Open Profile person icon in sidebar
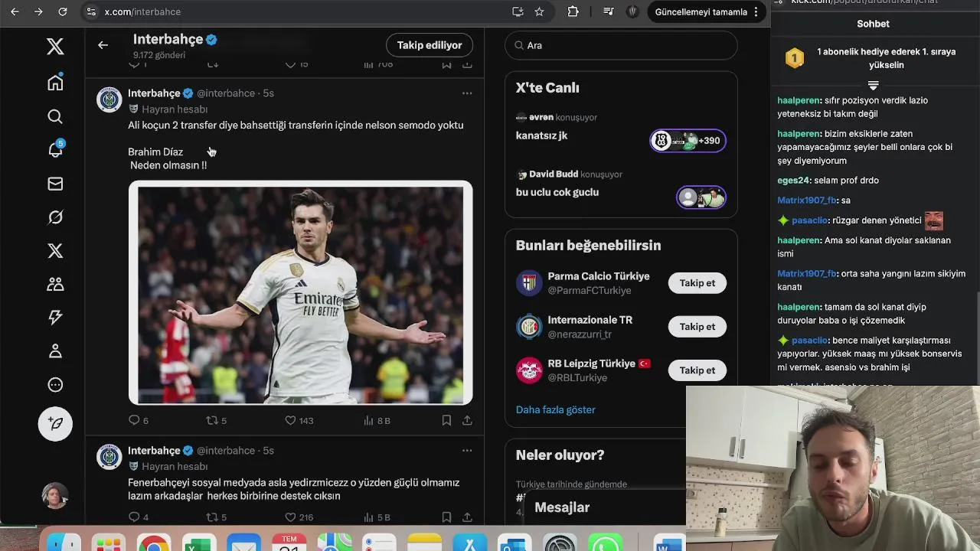This screenshot has height=551, width=980. [x=55, y=351]
